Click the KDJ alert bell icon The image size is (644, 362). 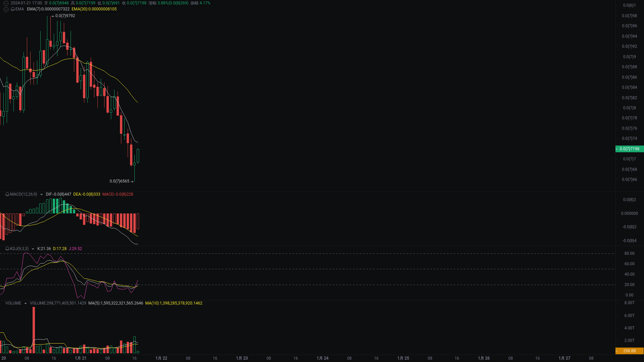[7, 249]
